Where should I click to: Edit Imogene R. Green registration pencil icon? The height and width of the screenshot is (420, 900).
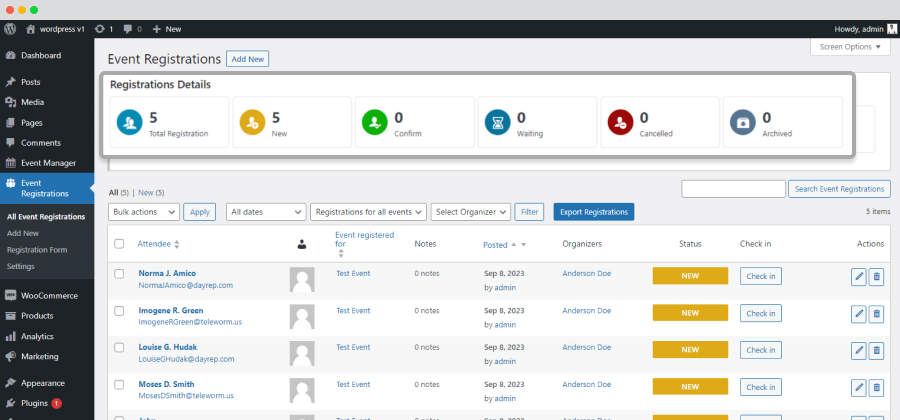[859, 313]
